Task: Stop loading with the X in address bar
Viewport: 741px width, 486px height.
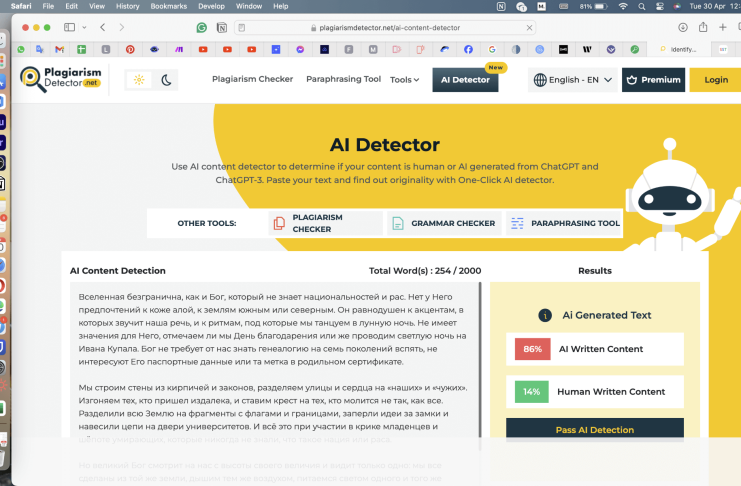Action: tap(529, 28)
